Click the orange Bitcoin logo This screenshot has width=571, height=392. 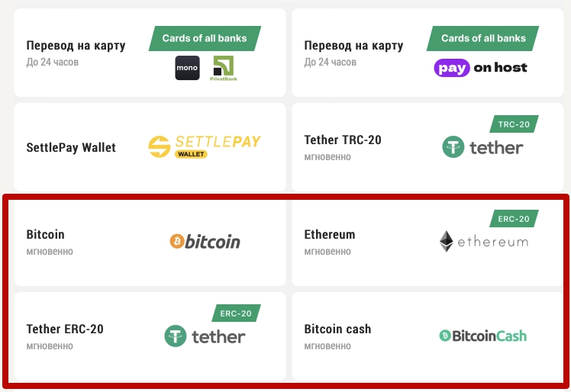205,242
